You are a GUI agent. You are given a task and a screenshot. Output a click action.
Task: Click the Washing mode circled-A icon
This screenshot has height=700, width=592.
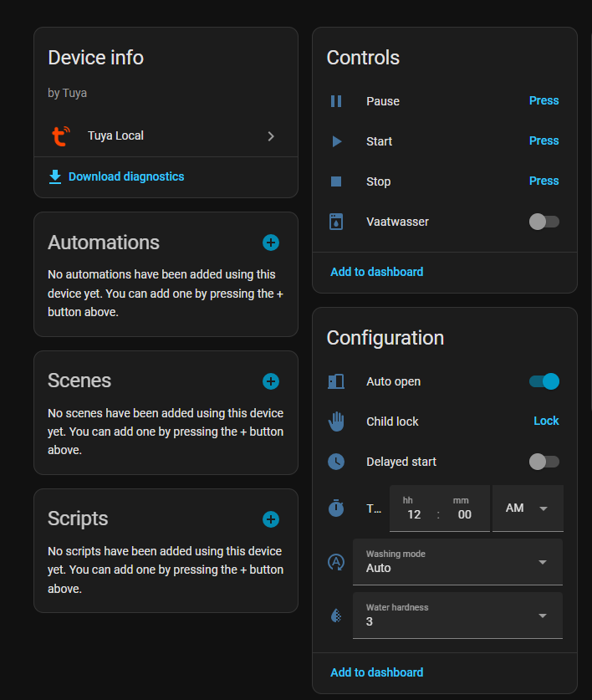pos(336,562)
